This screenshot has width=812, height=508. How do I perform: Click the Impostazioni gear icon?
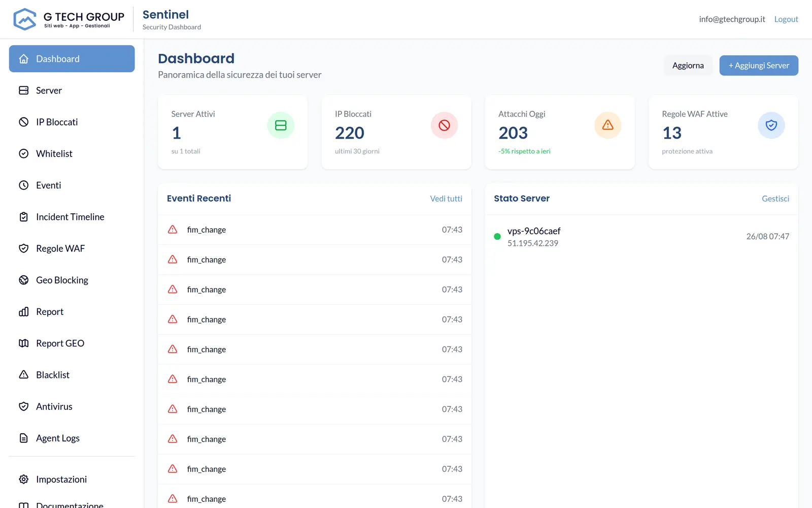(x=24, y=480)
